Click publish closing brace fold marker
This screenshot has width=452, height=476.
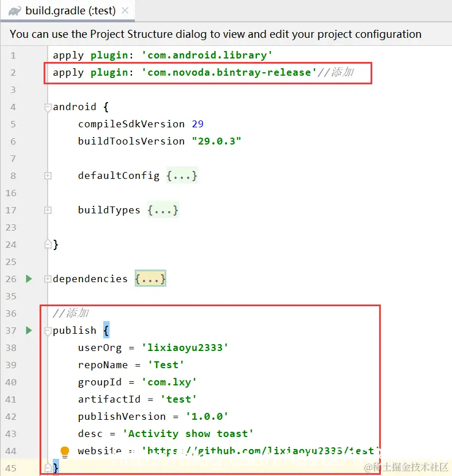point(48,467)
